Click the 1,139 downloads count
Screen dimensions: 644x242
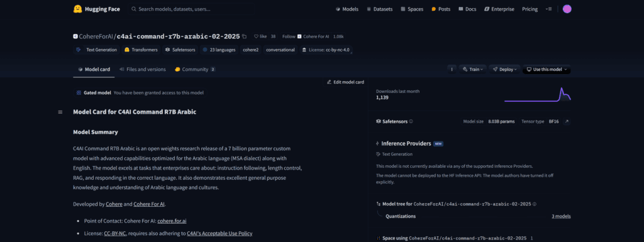pos(382,97)
